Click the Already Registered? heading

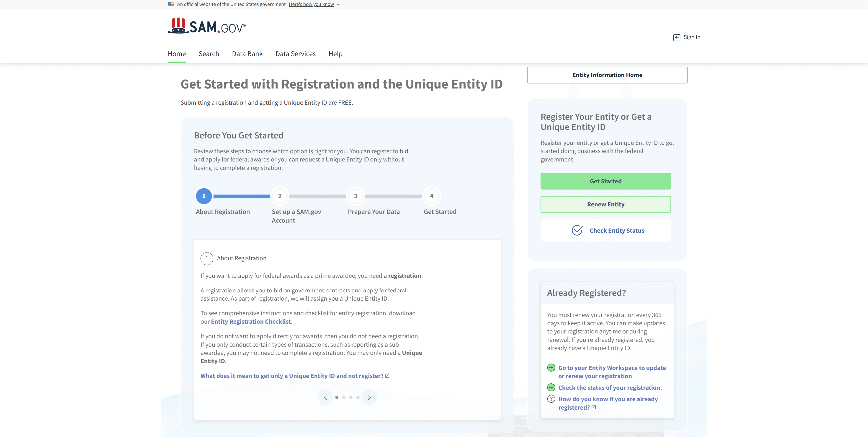(x=586, y=293)
